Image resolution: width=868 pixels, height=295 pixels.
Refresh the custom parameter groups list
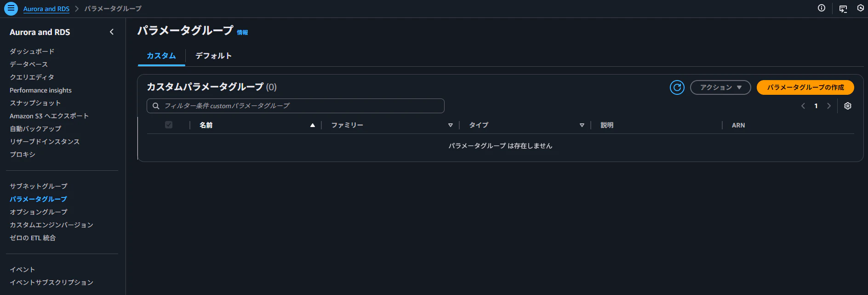click(677, 87)
